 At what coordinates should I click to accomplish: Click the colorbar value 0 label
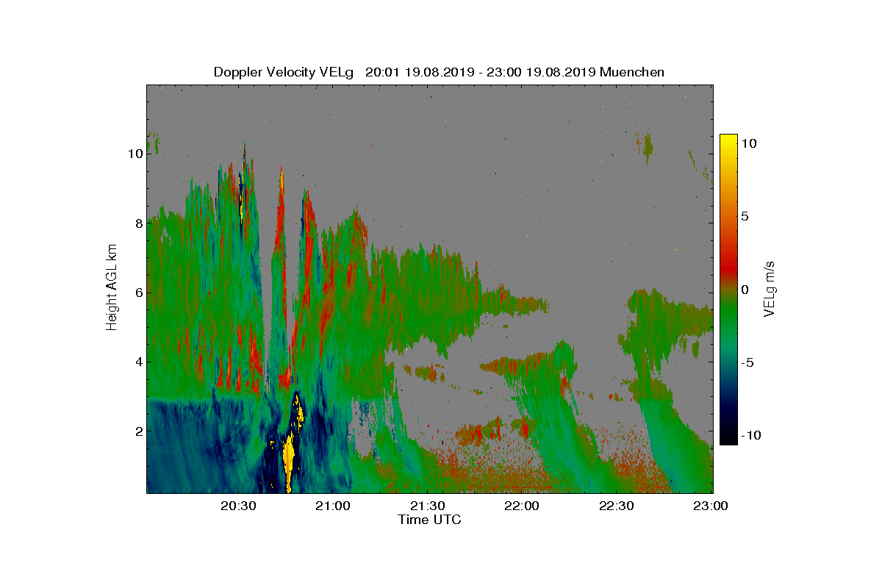[745, 290]
